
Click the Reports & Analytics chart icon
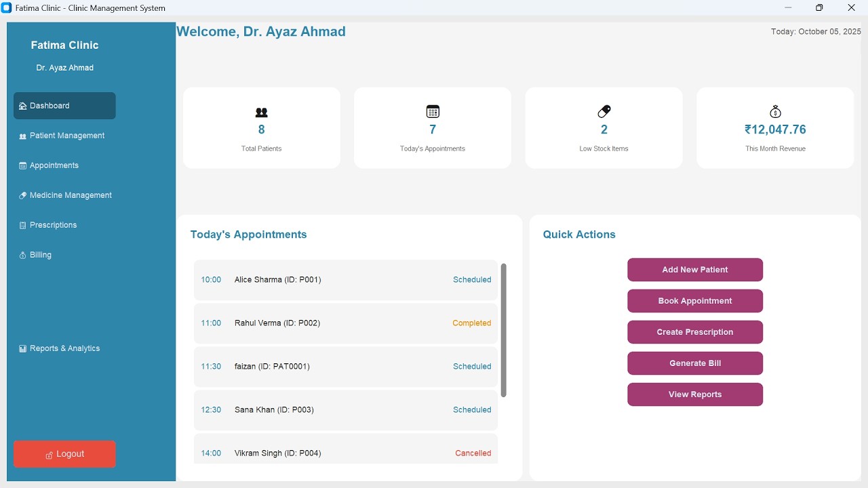point(23,348)
